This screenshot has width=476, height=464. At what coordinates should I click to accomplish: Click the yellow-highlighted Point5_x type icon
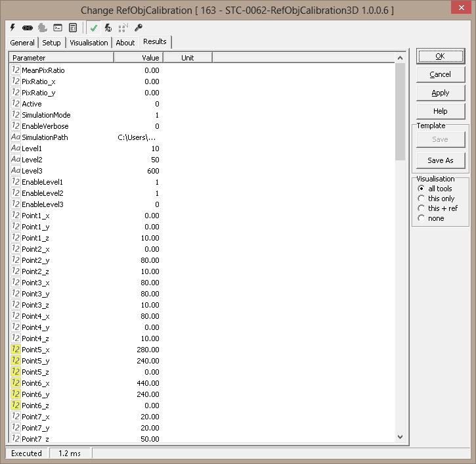(x=16, y=349)
